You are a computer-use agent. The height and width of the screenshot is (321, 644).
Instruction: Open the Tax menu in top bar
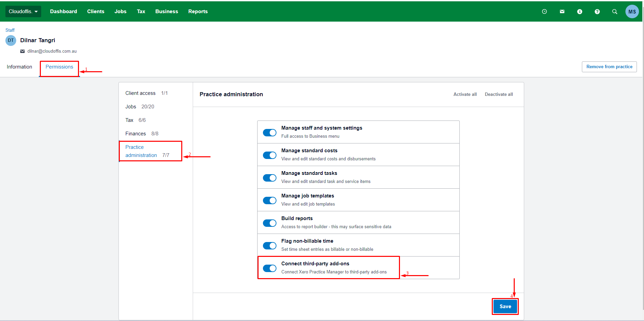[x=141, y=11]
